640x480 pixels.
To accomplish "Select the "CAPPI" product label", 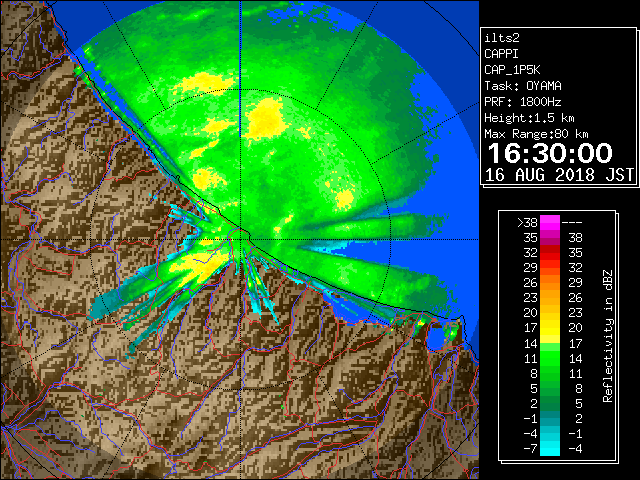I will pos(501,54).
